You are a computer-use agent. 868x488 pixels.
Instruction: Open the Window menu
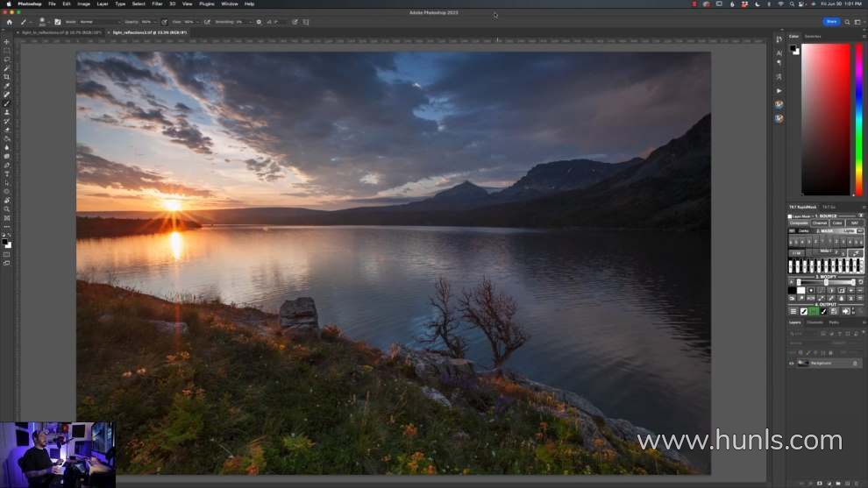[229, 4]
